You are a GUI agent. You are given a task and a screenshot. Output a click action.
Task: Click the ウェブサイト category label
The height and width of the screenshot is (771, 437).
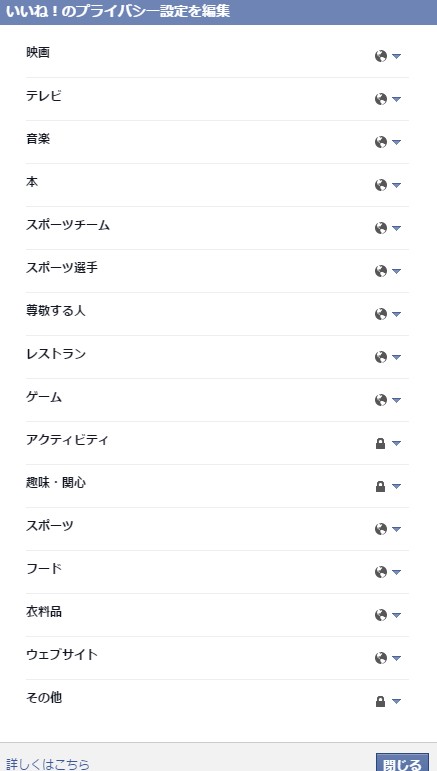tap(62, 654)
